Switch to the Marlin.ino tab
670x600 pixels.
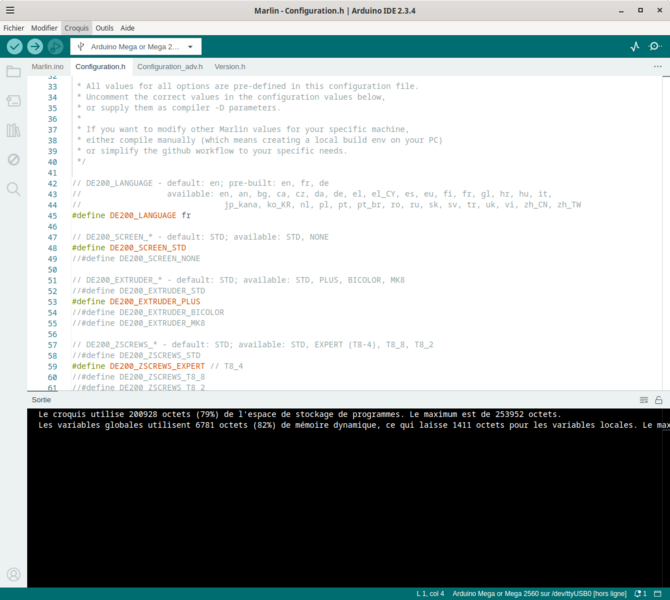click(x=47, y=67)
